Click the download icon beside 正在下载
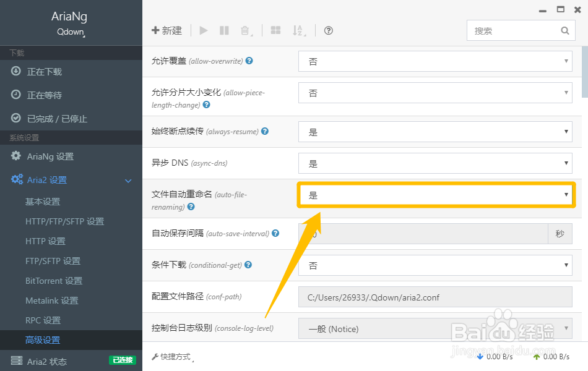Viewport: 588px width, 371px height. click(x=15, y=71)
